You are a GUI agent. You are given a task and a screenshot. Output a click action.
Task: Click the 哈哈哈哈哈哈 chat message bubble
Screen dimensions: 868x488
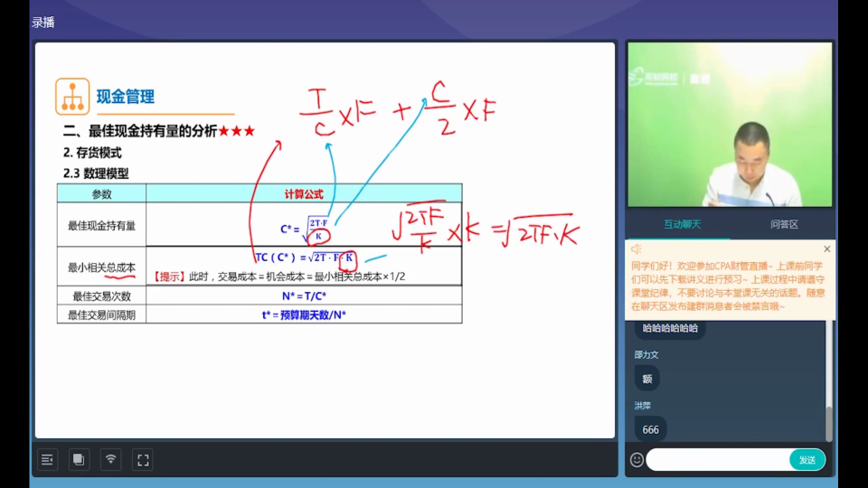pos(669,328)
